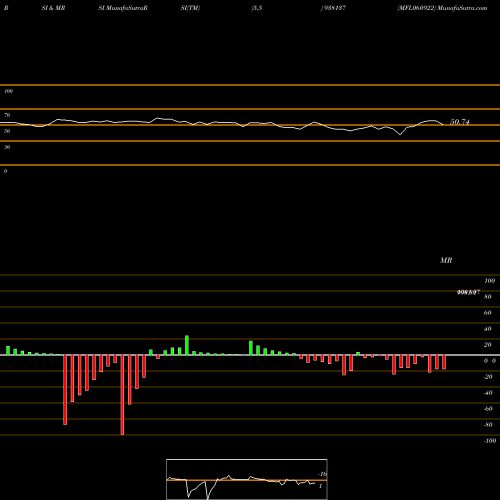Click the histogram axis label -100
Image resolution: width=500 pixels, height=500 pixels.
pyautogui.click(x=490, y=441)
